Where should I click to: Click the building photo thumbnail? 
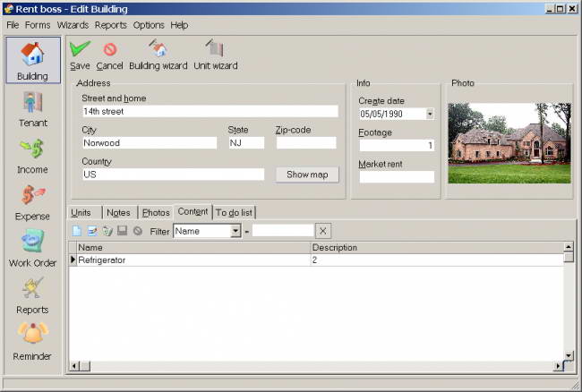509,143
